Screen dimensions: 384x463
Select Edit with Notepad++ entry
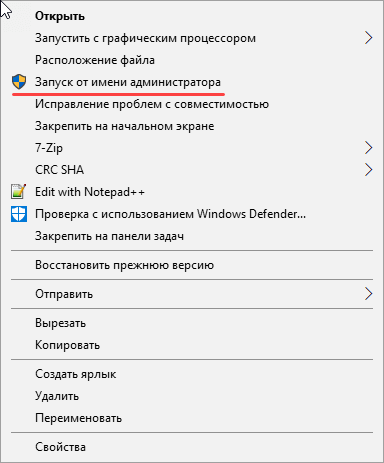(x=192, y=192)
